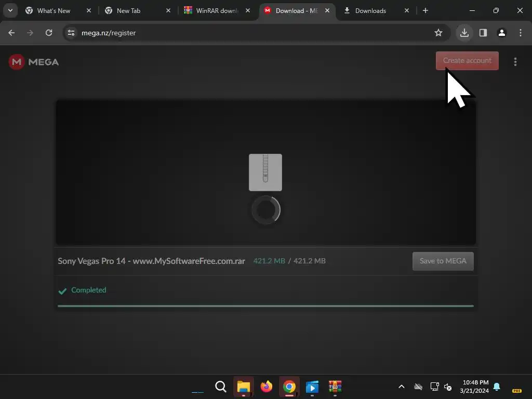532x399 pixels.
Task: Close the Download - MEGA tab
Action: click(x=327, y=10)
